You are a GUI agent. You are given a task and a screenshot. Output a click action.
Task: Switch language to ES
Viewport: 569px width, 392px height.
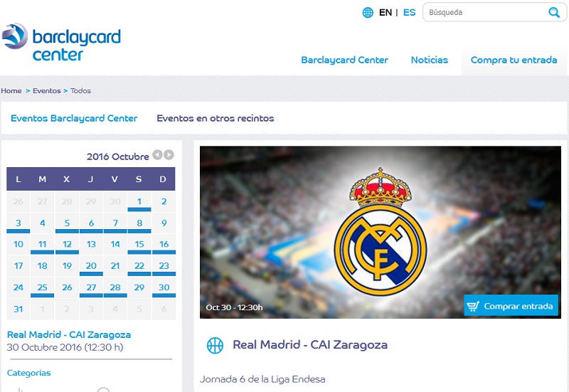tap(410, 13)
